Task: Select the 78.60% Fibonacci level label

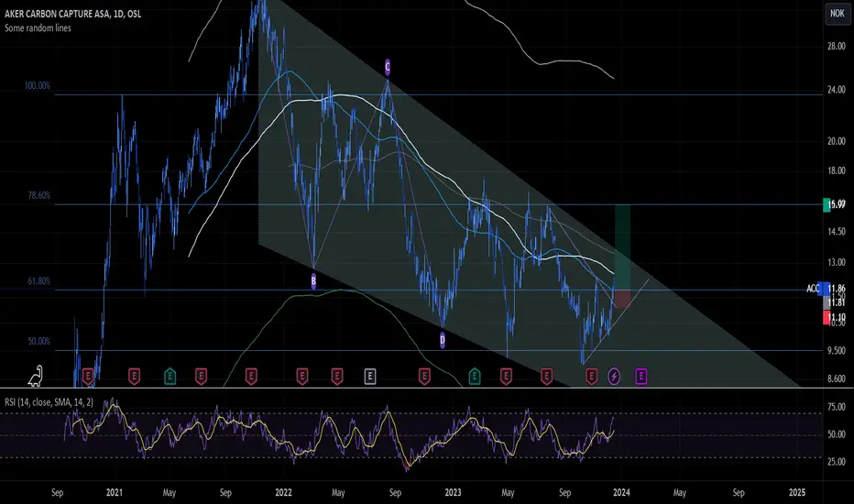Action: pyautogui.click(x=39, y=195)
